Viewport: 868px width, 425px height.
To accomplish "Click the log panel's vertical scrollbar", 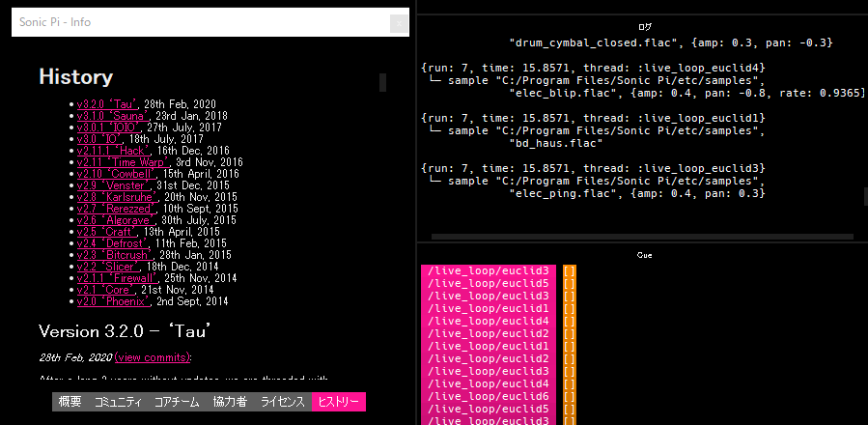I will tap(865, 198).
